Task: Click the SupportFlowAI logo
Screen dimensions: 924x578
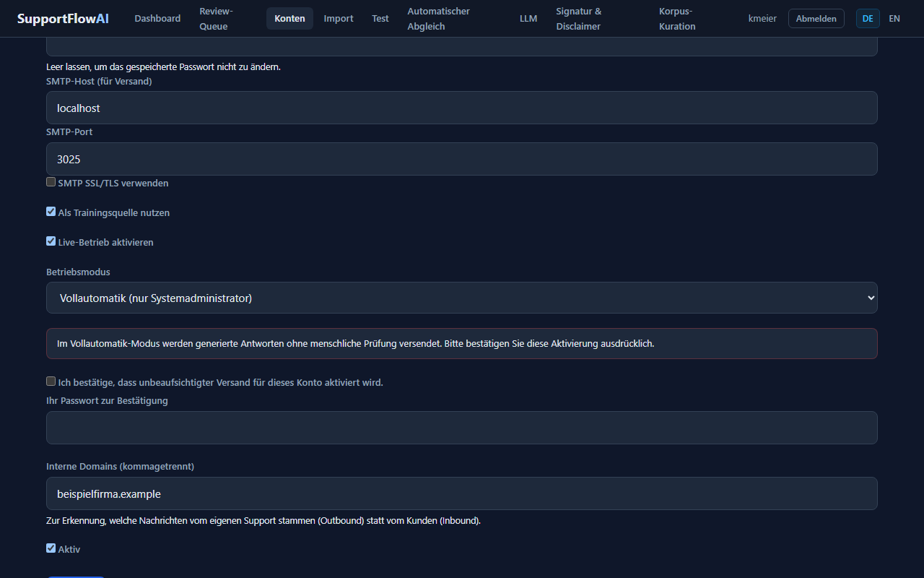Action: point(63,19)
